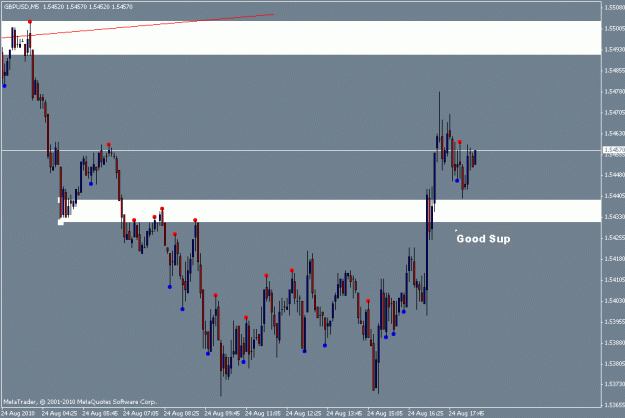625x418 pixels.
Task: Select the upper white resistance zone rectangle
Action: (x=301, y=38)
